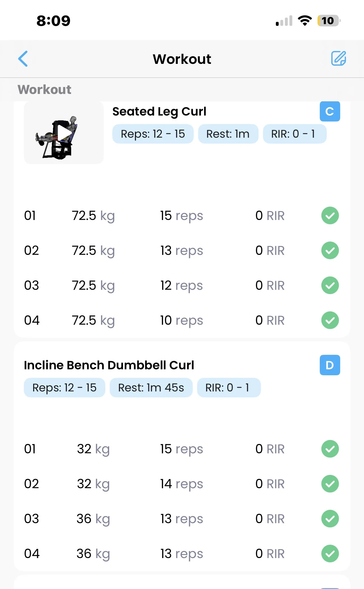Tap the back arrow icon

coord(23,59)
